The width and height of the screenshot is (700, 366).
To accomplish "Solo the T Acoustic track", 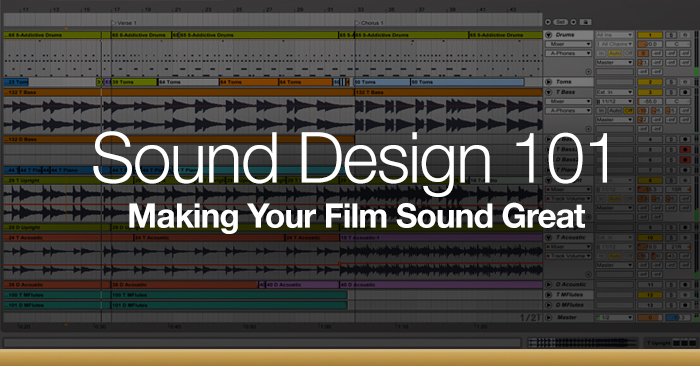I will pos(671,237).
